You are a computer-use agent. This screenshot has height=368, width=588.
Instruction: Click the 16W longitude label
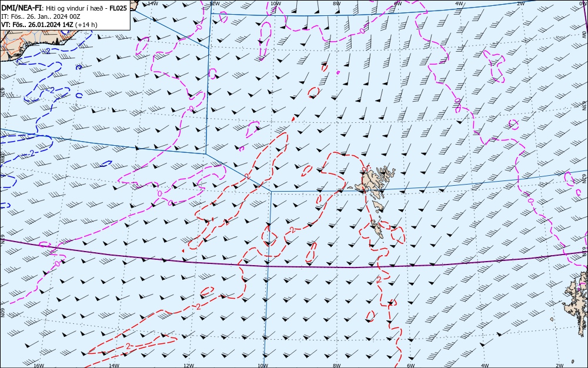(39, 366)
